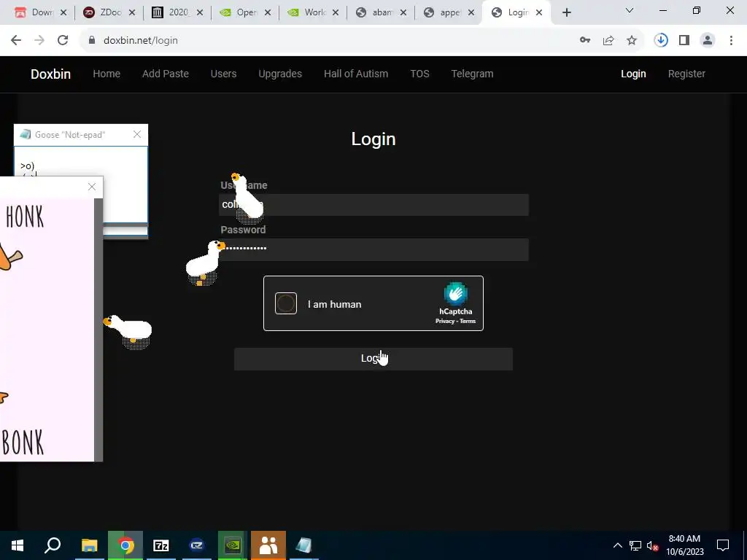Bookmark this page with star icon

(x=632, y=41)
